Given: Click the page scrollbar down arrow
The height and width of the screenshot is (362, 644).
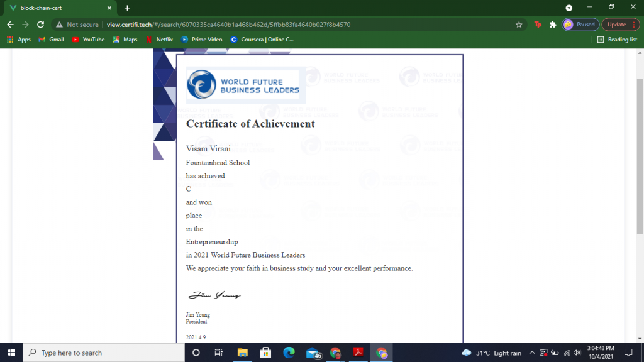Looking at the screenshot, I should coord(640,339).
